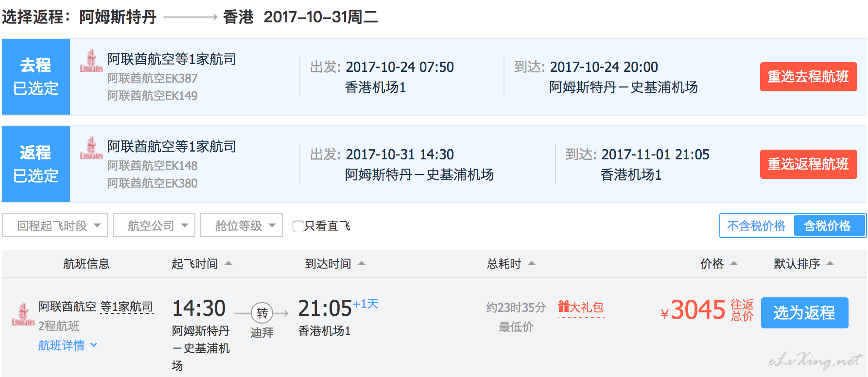868x377 pixels.
Task: Click Emirates logo in return flight row
Action: pos(91,149)
